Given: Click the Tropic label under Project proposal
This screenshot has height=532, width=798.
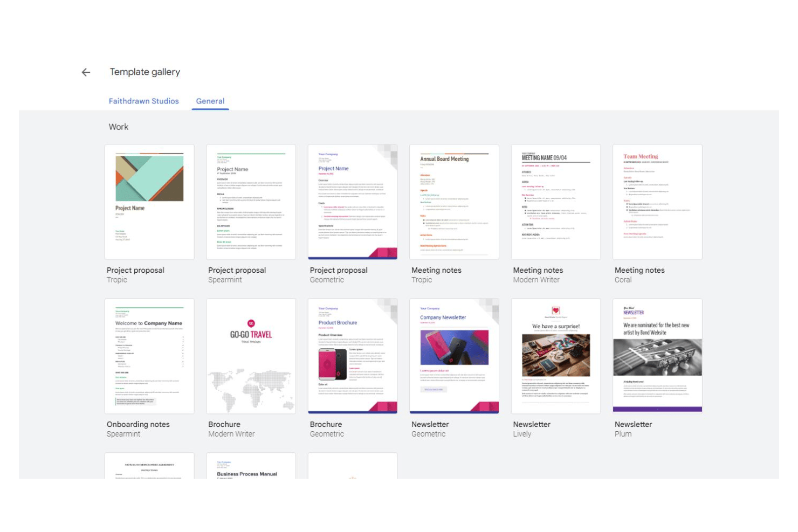Looking at the screenshot, I should pyautogui.click(x=117, y=280).
